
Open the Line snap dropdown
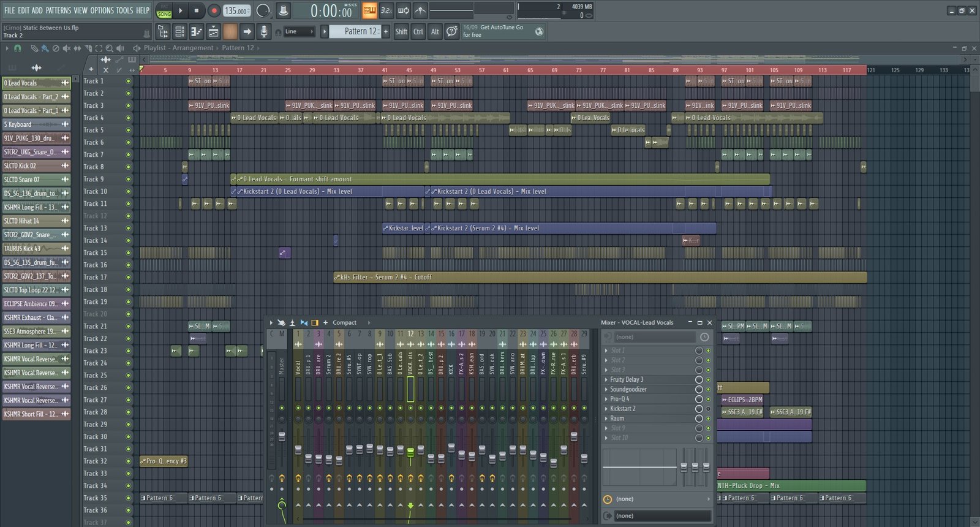pyautogui.click(x=300, y=31)
